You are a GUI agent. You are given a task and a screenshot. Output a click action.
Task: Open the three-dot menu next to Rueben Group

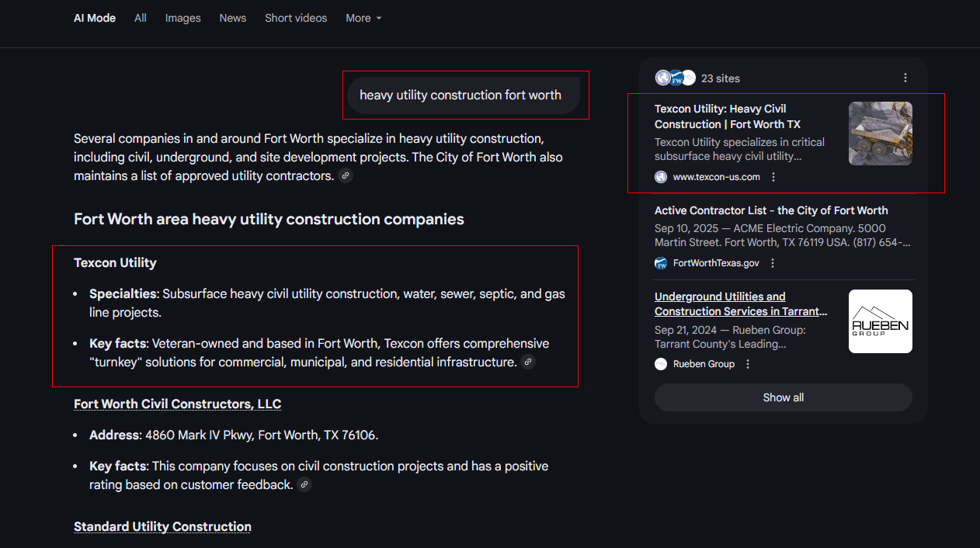click(x=748, y=364)
